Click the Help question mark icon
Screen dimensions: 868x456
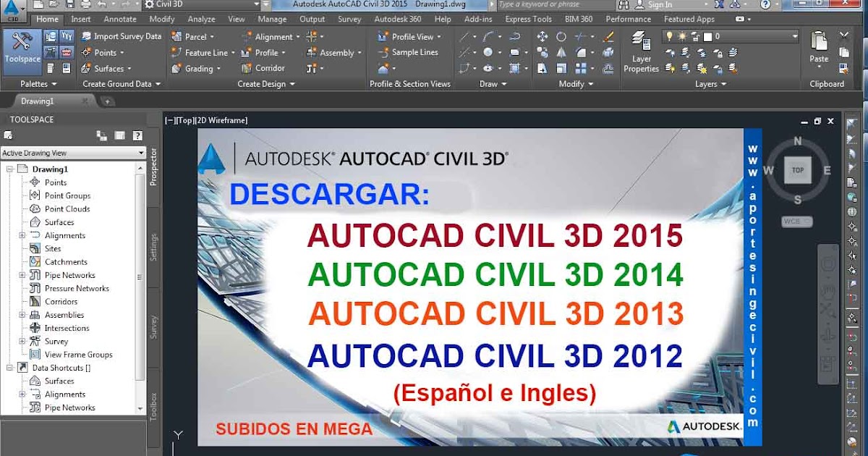765,4
